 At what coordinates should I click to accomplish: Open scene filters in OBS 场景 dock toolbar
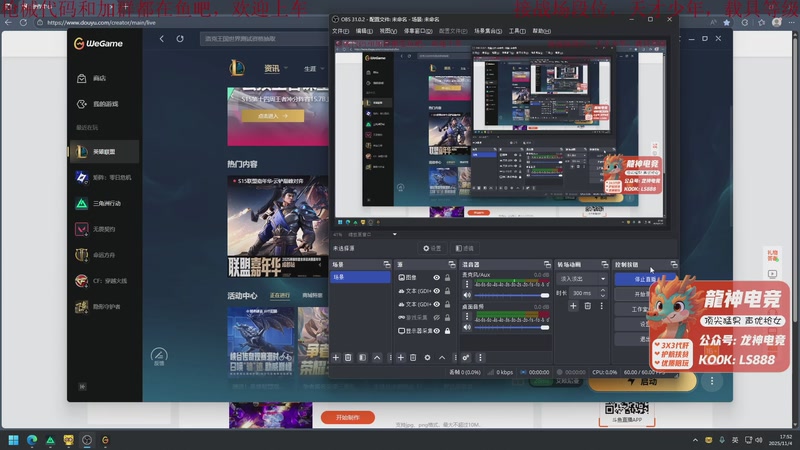tap(362, 358)
